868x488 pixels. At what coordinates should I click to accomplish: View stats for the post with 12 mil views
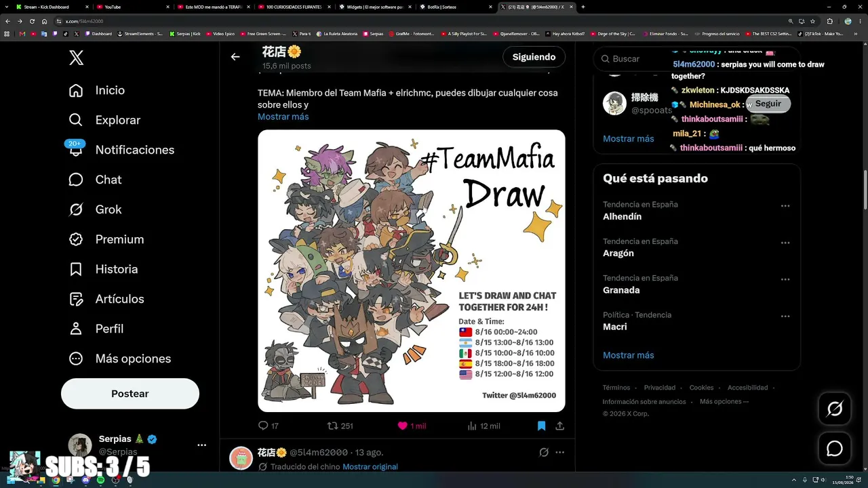tap(484, 426)
